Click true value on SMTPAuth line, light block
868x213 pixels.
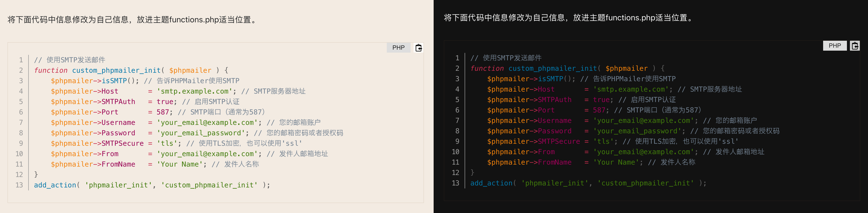coord(165,102)
